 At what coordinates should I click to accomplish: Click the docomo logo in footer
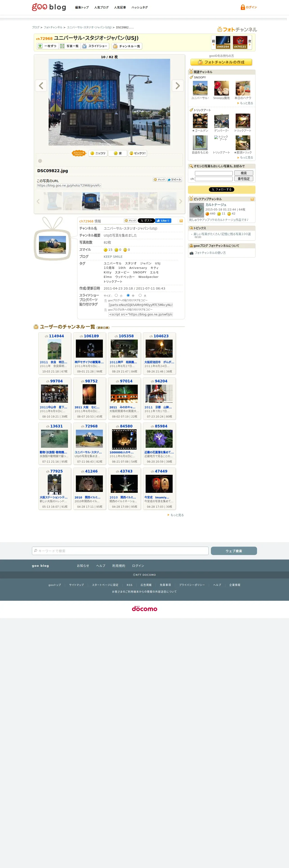pos(144,609)
